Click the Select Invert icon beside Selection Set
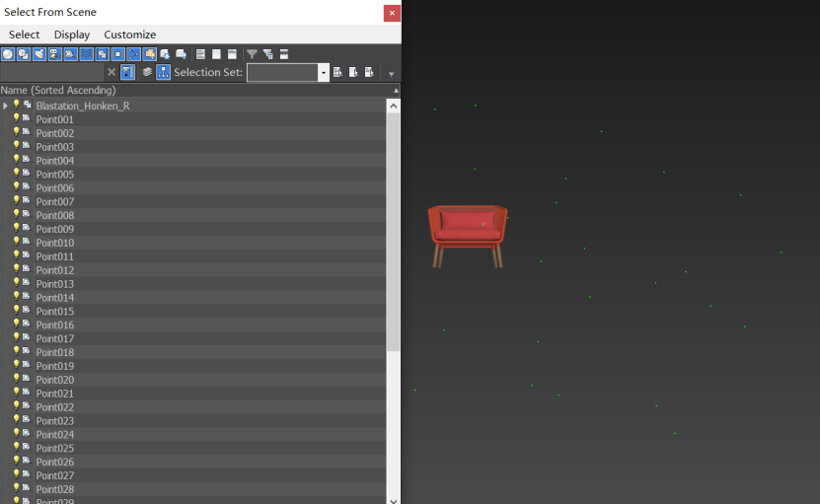Image resolution: width=820 pixels, height=504 pixels. 369,72
